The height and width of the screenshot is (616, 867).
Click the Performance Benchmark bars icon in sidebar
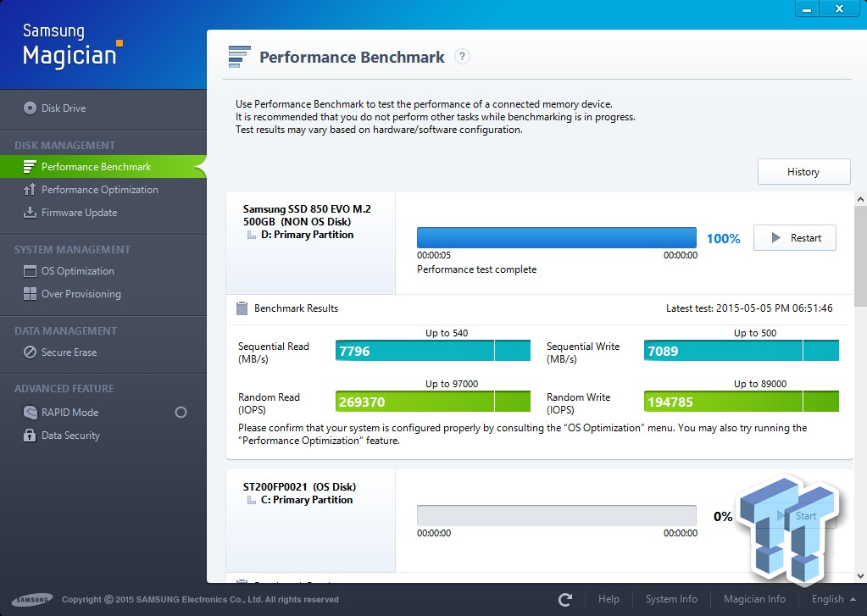coord(30,166)
